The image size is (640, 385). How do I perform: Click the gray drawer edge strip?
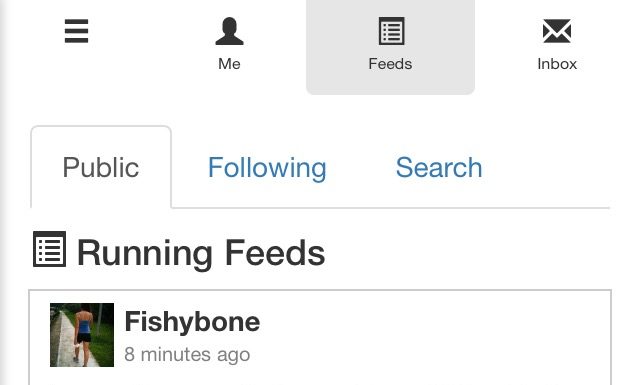click(x=4, y=192)
